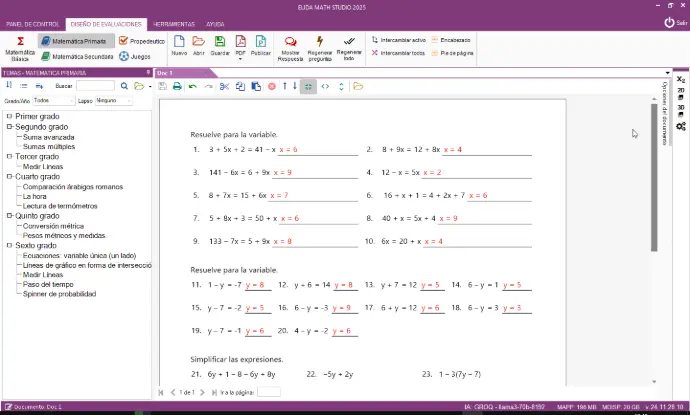The height and width of the screenshot is (415, 690).
Task: Select Propedeutico category
Action: pyautogui.click(x=142, y=41)
